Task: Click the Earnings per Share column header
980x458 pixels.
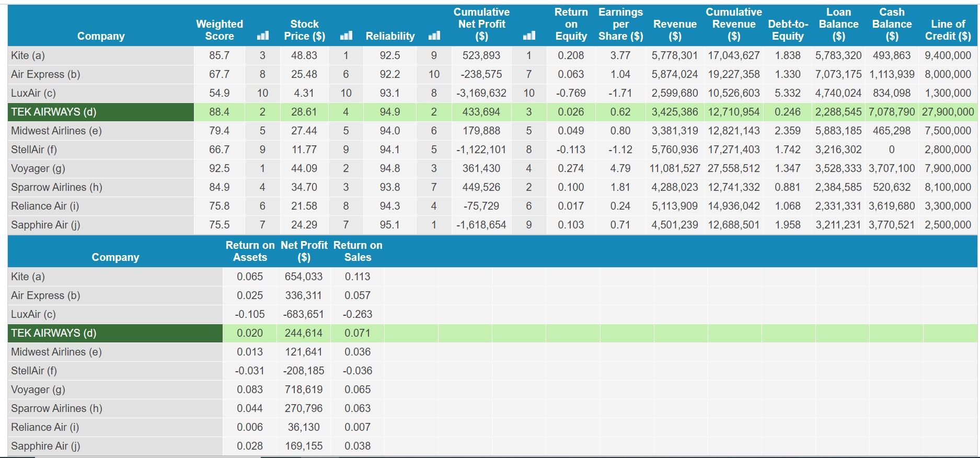Action: [x=620, y=24]
